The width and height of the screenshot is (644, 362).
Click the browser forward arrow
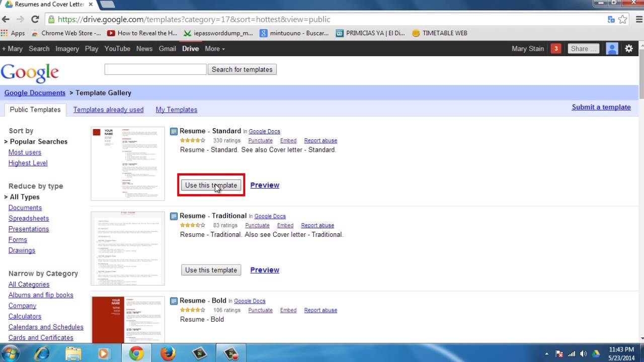click(20, 20)
